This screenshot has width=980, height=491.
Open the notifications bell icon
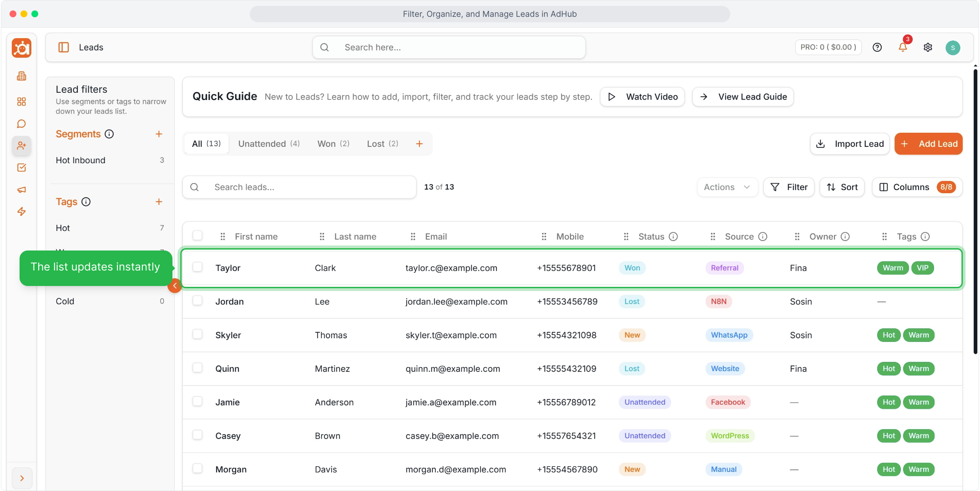pos(903,47)
